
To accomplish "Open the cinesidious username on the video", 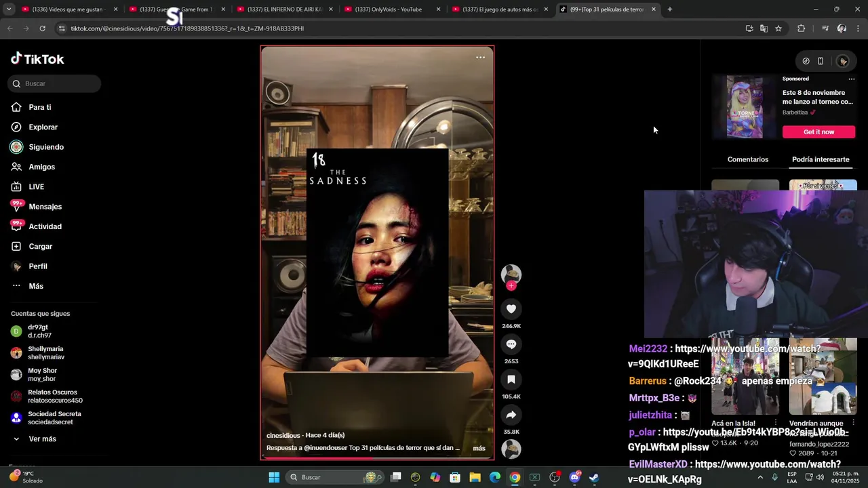I will click(x=283, y=435).
